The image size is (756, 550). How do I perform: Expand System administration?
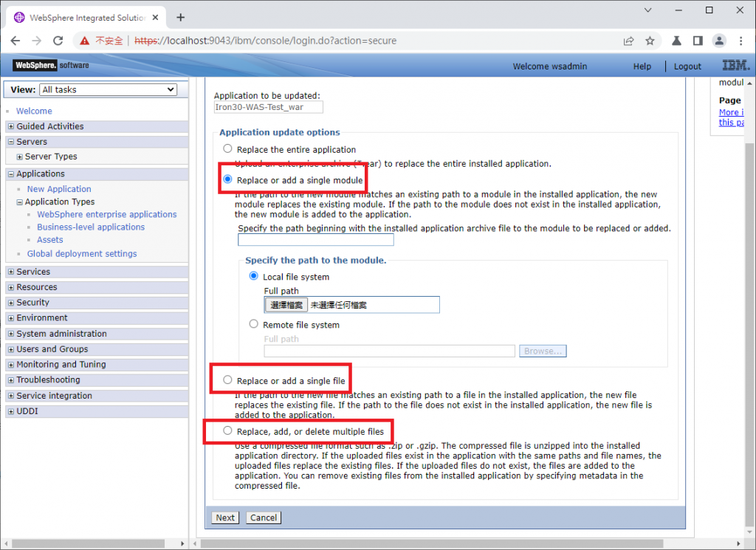click(x=11, y=334)
